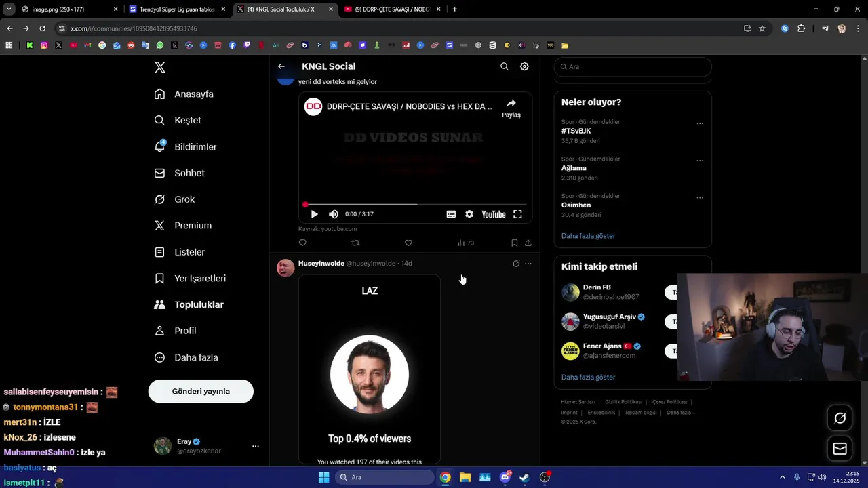
Task: Open Huseyinwolde's profile name
Action: coord(321,263)
